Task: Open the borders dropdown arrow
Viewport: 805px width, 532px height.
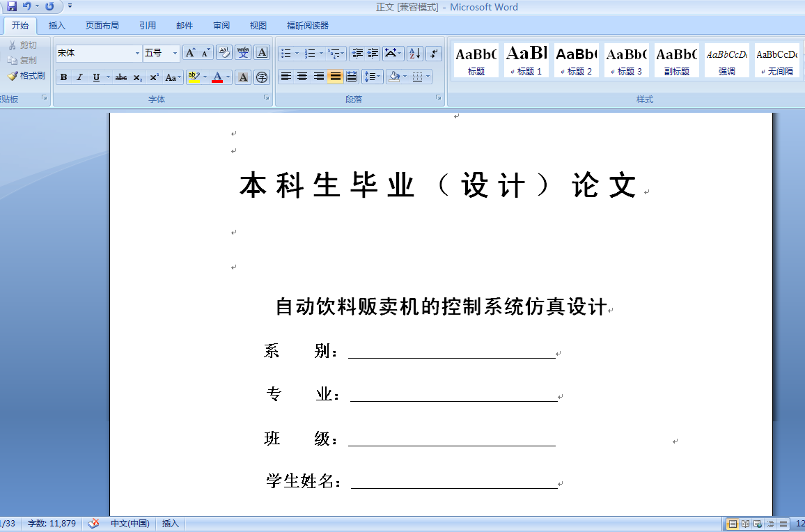Action: click(x=428, y=77)
